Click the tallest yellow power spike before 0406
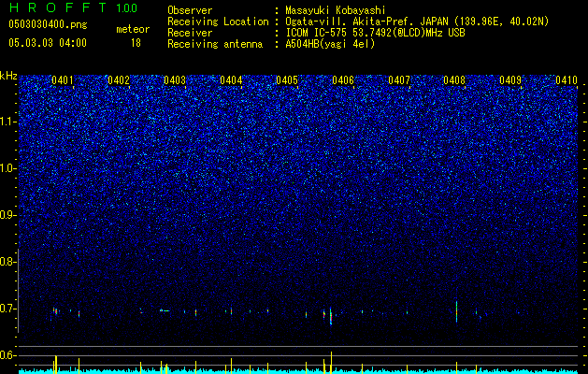Screen dimensions: 588x374 coord(331,363)
